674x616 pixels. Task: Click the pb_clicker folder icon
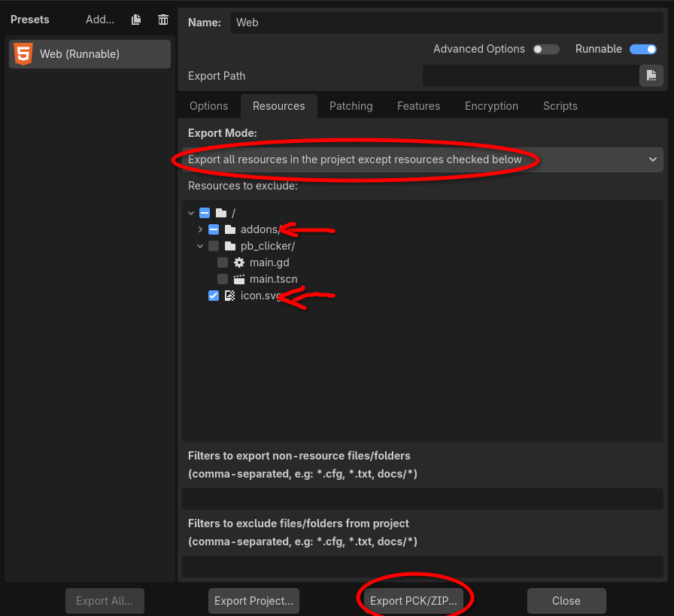click(230, 246)
